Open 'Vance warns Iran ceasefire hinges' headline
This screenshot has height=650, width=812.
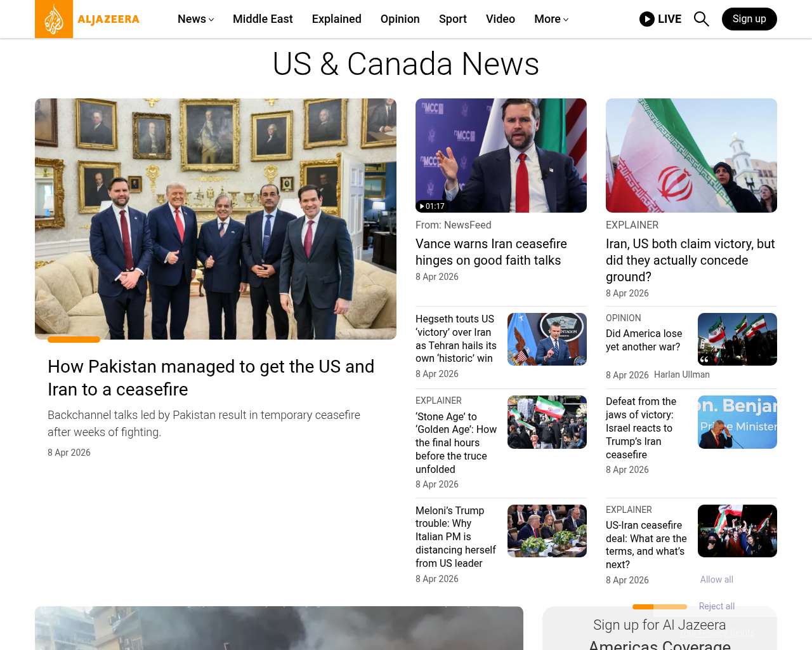(x=491, y=252)
